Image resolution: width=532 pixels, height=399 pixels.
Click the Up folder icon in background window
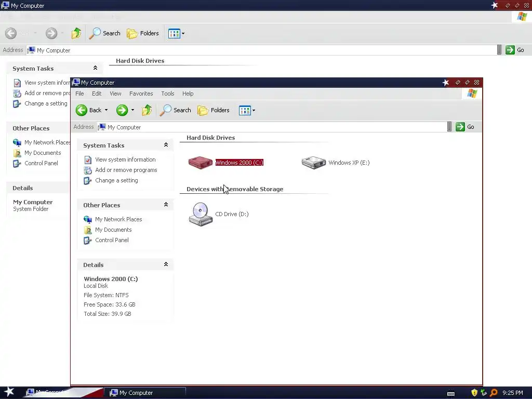tap(76, 33)
